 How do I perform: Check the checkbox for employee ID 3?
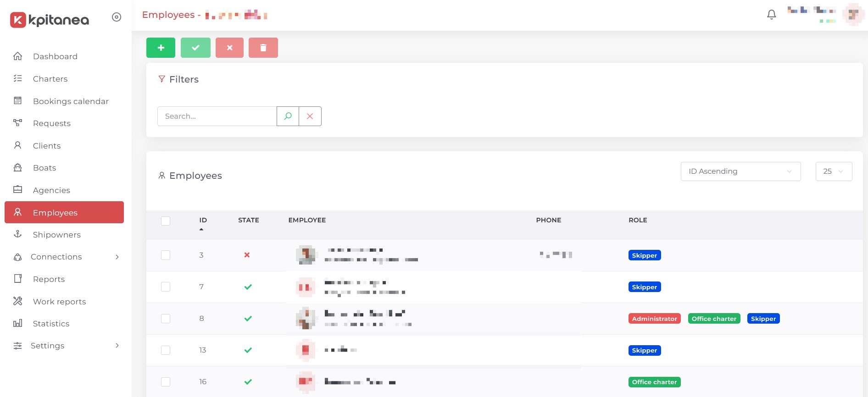(166, 255)
